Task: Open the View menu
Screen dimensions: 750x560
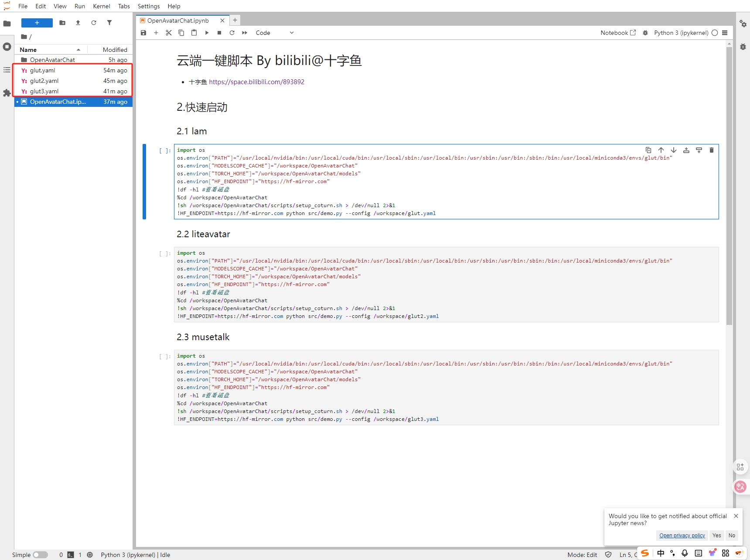Action: pos(60,6)
